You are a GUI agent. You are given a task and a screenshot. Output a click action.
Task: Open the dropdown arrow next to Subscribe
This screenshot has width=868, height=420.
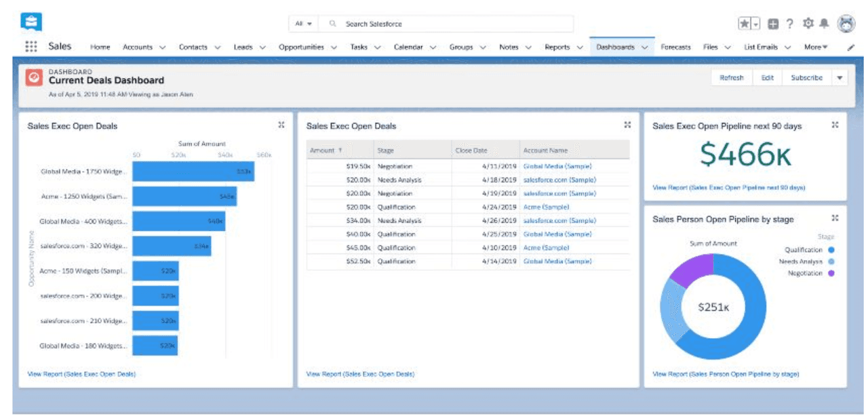click(840, 78)
